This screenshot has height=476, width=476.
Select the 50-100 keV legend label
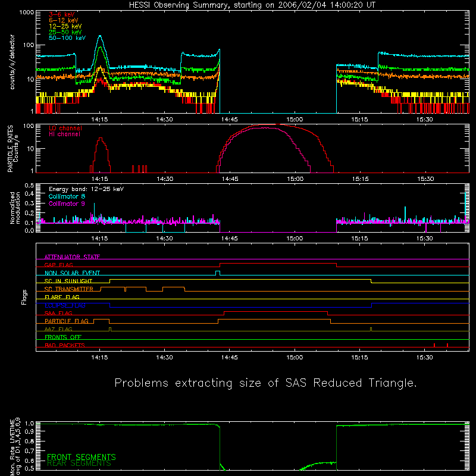[x=67, y=38]
